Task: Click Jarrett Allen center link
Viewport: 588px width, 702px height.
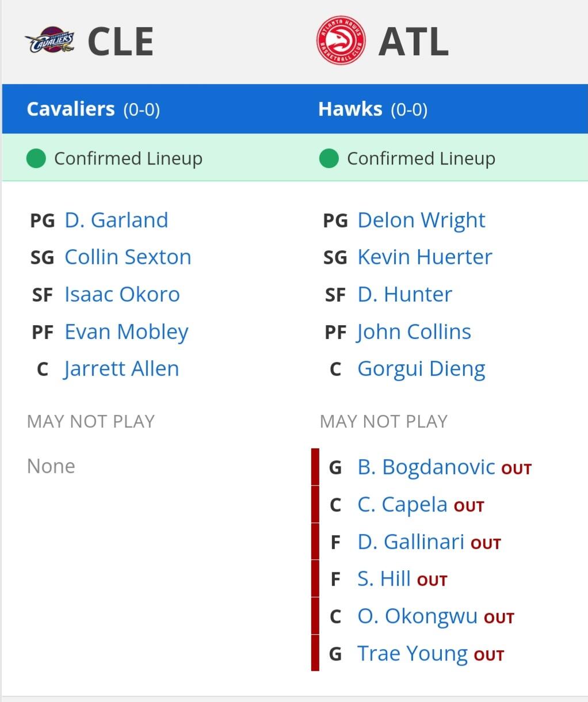Action: 121,369
